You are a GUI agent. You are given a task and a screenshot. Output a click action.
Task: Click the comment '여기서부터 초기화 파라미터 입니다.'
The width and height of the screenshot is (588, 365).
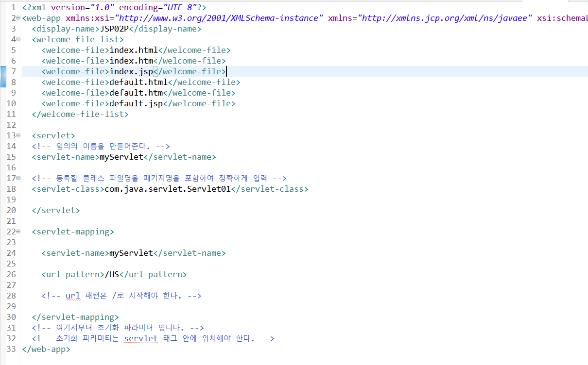(x=118, y=328)
